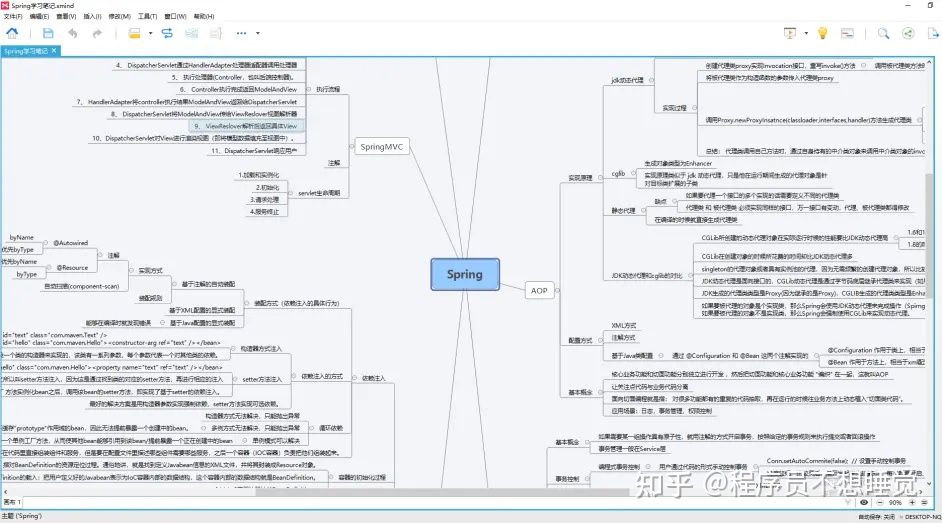Redo the action with the right-curved arrow icon
Viewport: 942px width, 523px height.
(x=97, y=33)
